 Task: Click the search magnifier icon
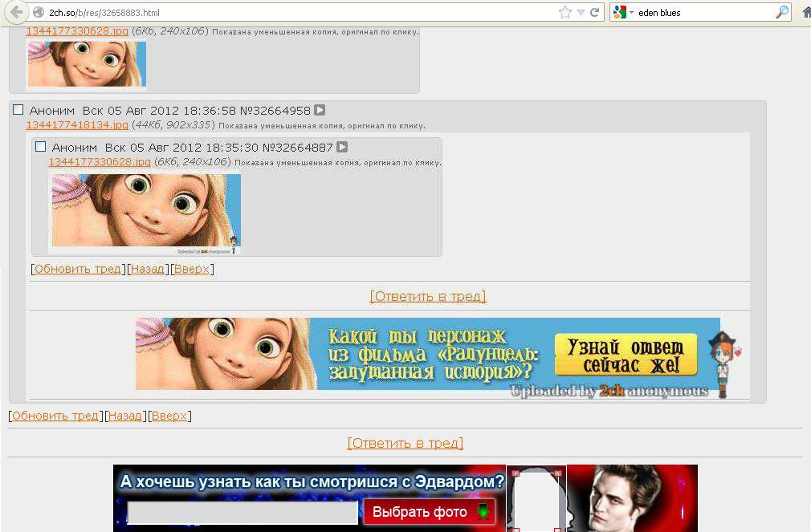point(783,12)
